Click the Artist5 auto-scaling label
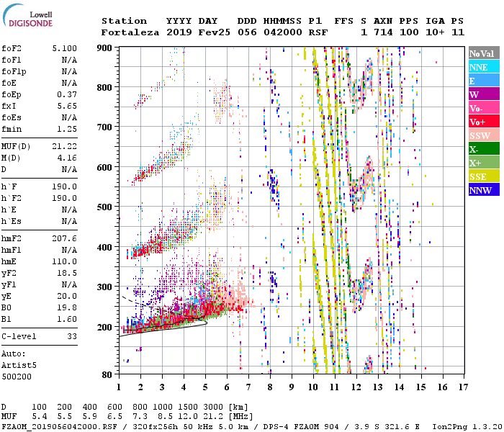The width and height of the screenshot is (504, 432). (x=19, y=366)
